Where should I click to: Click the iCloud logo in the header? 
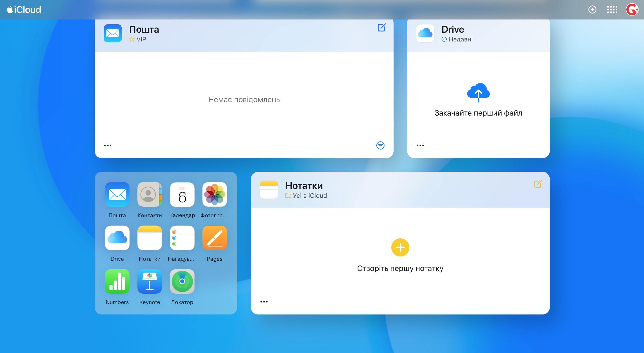click(24, 10)
